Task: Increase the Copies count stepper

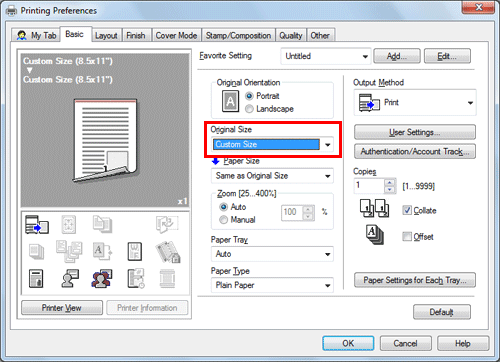Action: (x=389, y=182)
